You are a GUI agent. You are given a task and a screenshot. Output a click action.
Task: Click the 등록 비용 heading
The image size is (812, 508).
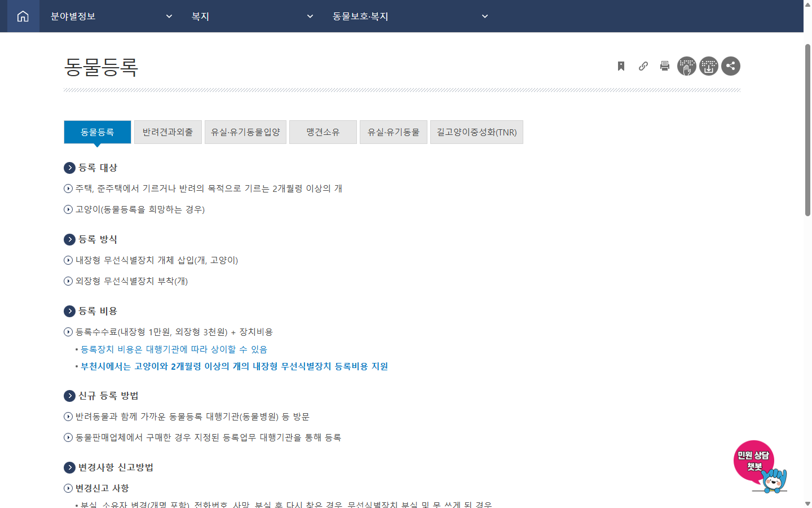98,311
